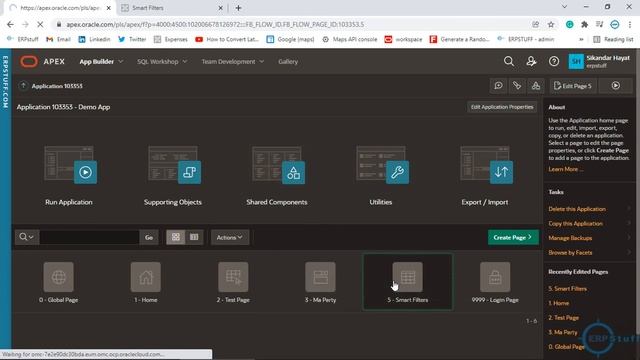The height and width of the screenshot is (360, 640).
Task: Click Copy this Application link
Action: [x=576, y=224]
